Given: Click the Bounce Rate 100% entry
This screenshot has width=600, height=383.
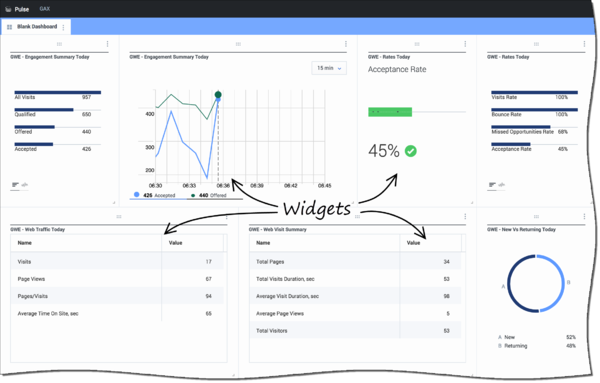Looking at the screenshot, I should pos(535,112).
